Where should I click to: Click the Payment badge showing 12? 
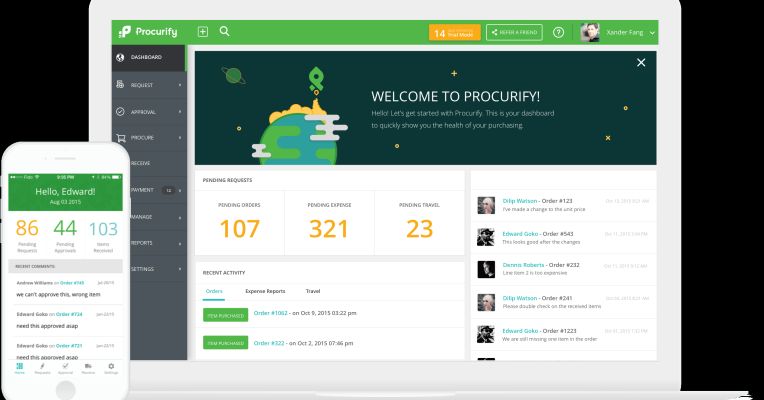pyautogui.click(x=169, y=190)
